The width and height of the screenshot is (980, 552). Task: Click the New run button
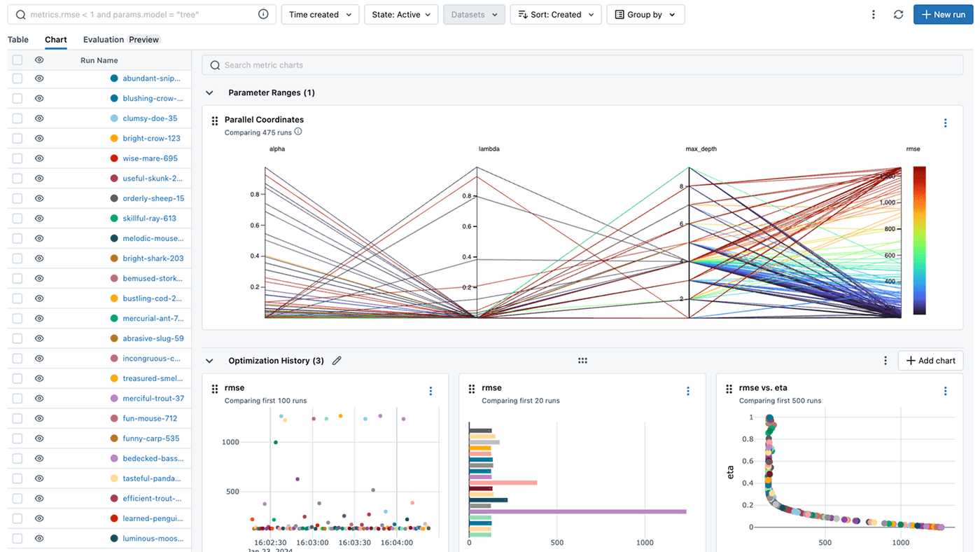(x=942, y=14)
